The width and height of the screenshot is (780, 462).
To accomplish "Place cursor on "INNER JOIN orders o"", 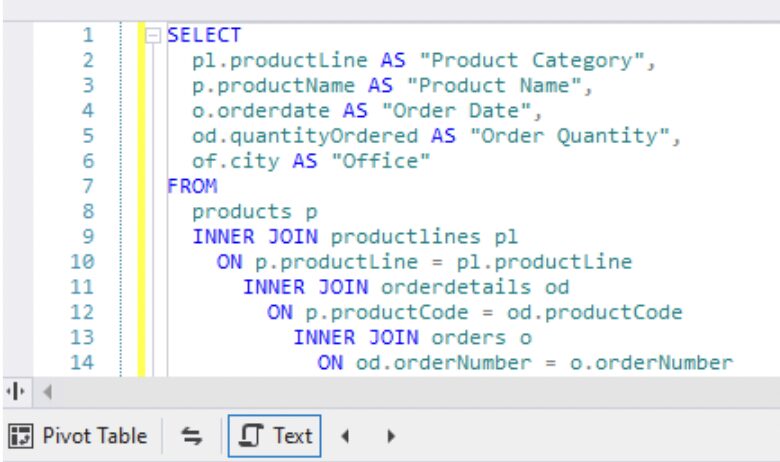I will click(412, 337).
